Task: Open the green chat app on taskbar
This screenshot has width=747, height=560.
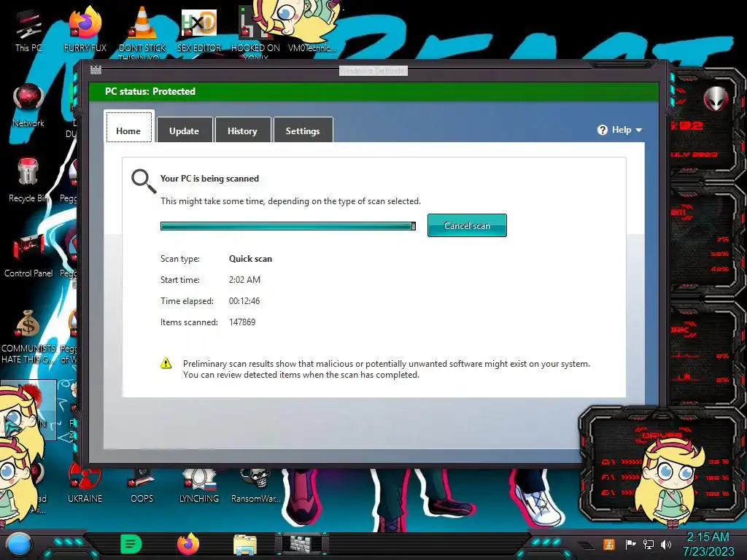Action: 131,544
